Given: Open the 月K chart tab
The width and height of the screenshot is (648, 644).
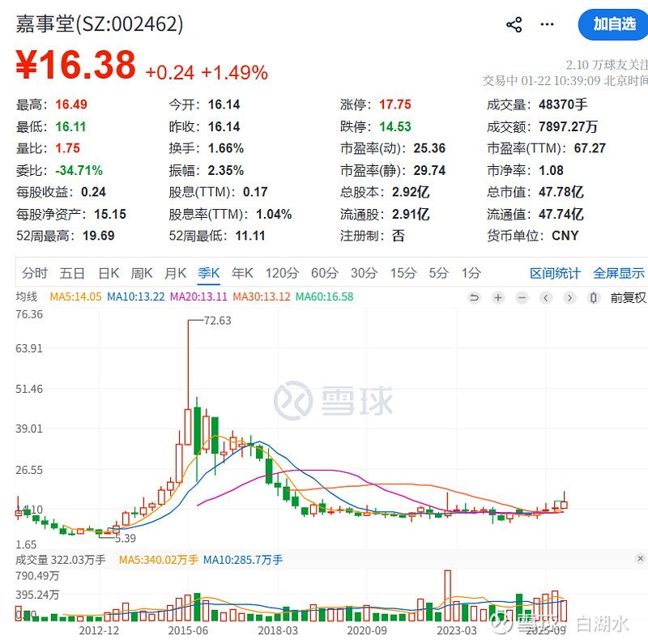Looking at the screenshot, I should (176, 273).
